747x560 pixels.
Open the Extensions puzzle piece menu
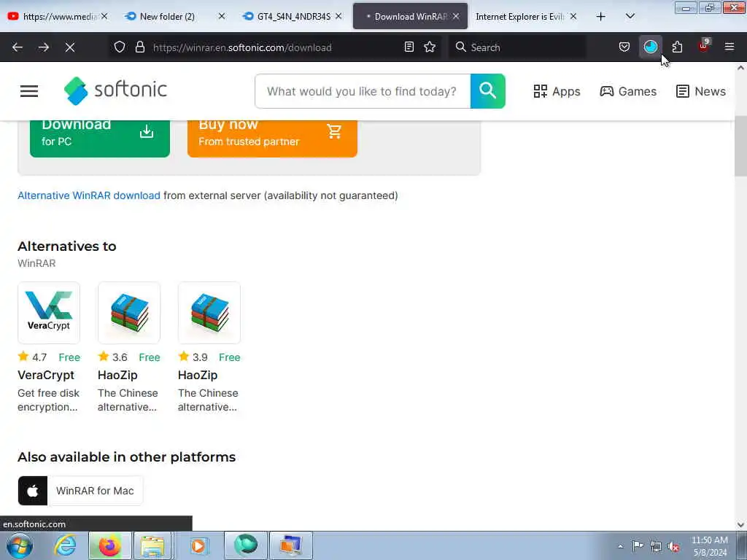tap(677, 47)
